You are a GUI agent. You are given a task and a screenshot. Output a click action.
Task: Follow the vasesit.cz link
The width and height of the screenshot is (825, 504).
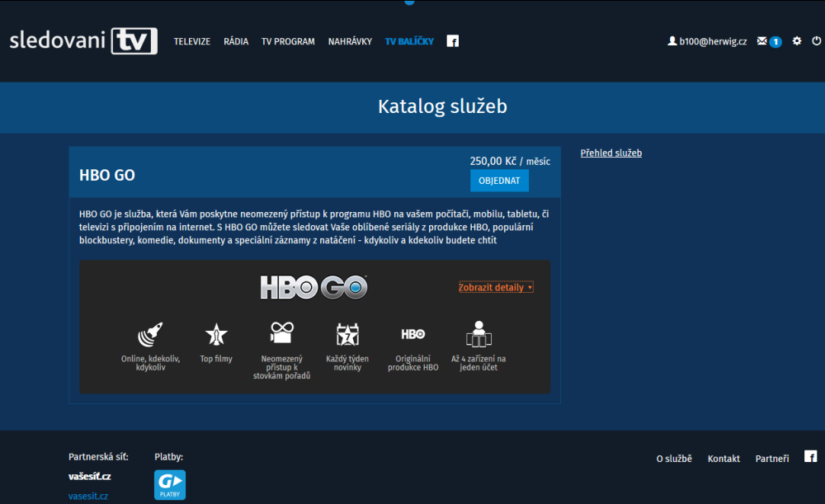pos(88,496)
